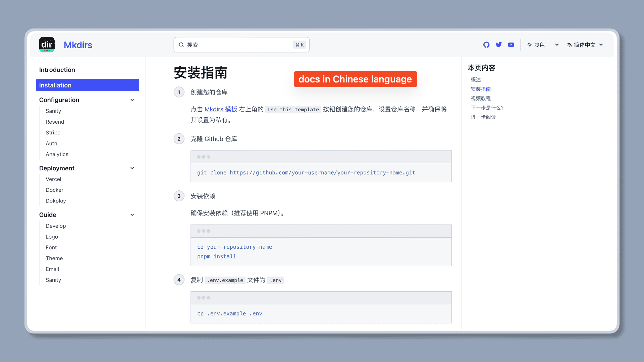
Task: Open the Vercel deployment page
Action: click(x=53, y=179)
